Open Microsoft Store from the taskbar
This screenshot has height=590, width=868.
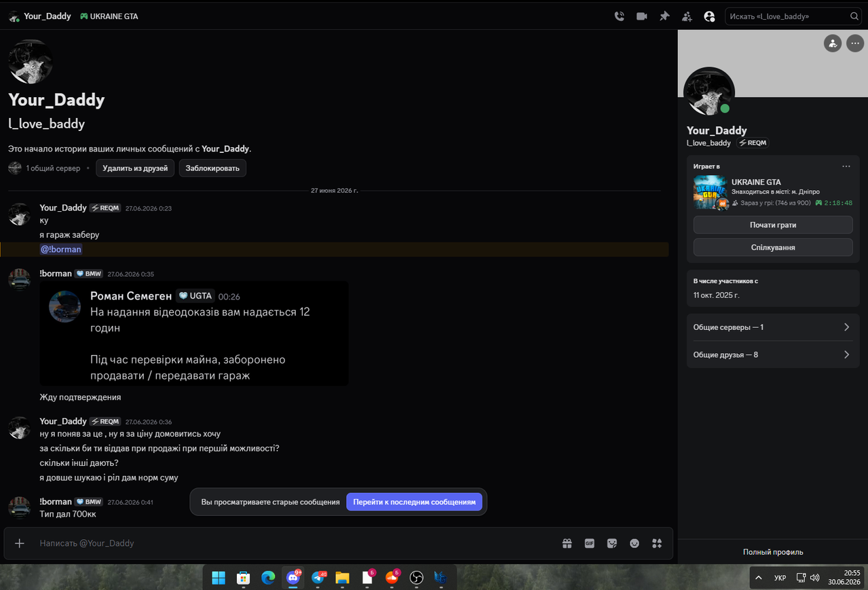point(243,578)
